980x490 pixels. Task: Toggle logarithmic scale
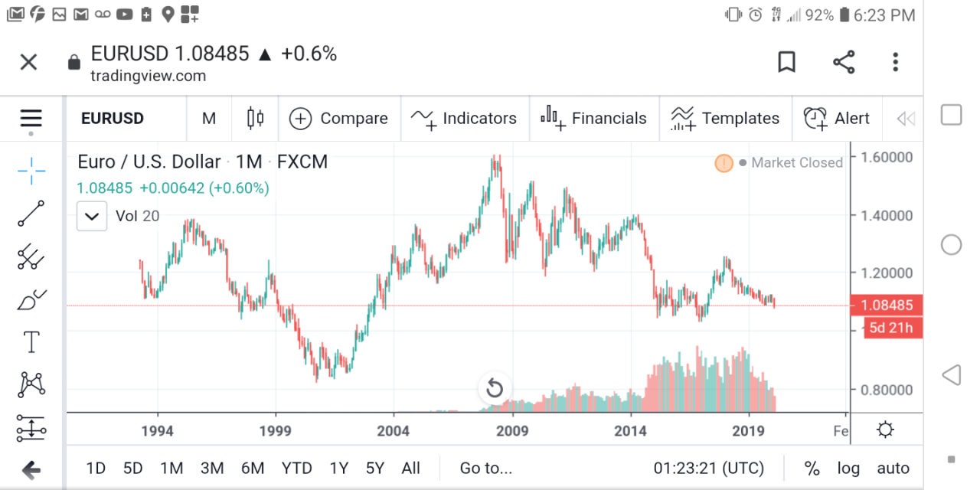coord(848,469)
